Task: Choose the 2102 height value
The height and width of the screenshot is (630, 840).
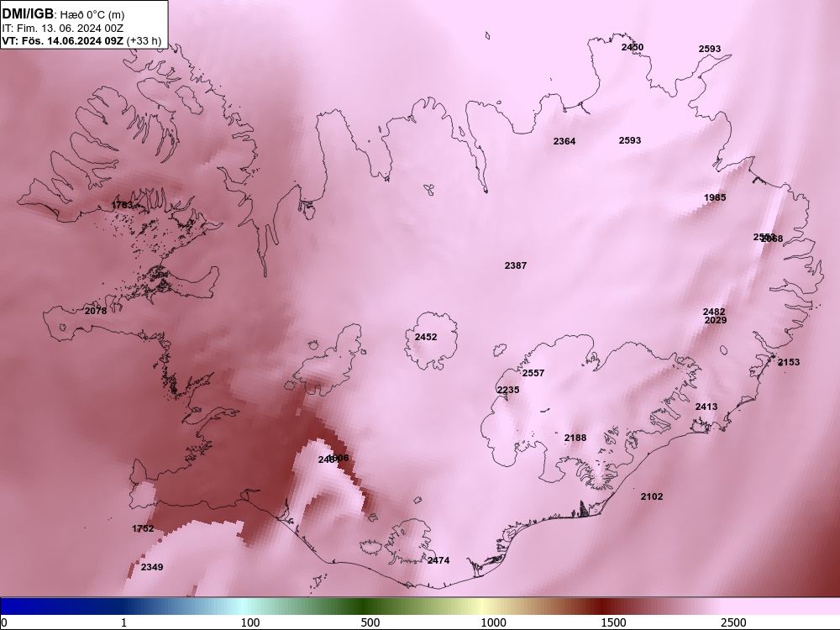Action: (x=652, y=496)
